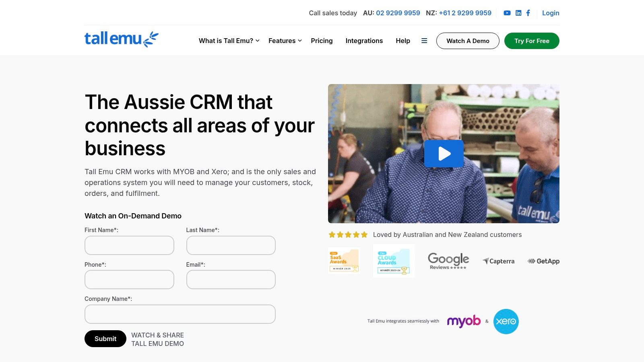This screenshot has height=362, width=644.
Task: Open the LinkedIn social icon
Action: [518, 13]
